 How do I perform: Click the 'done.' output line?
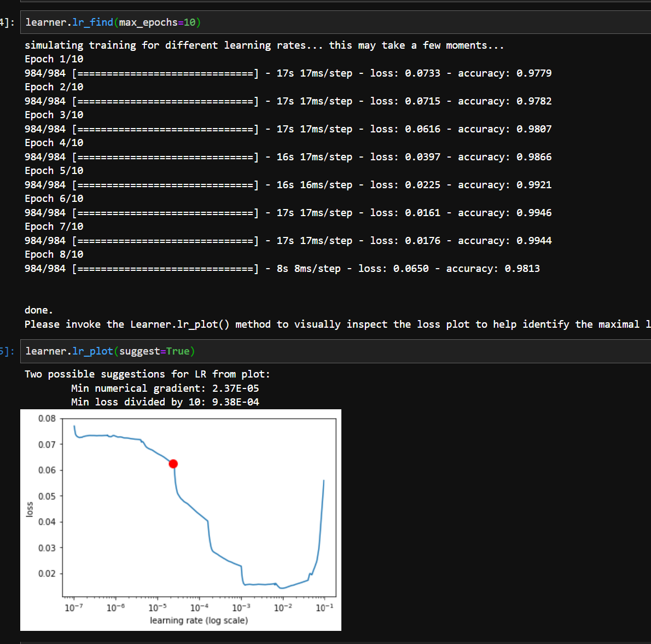click(x=39, y=310)
